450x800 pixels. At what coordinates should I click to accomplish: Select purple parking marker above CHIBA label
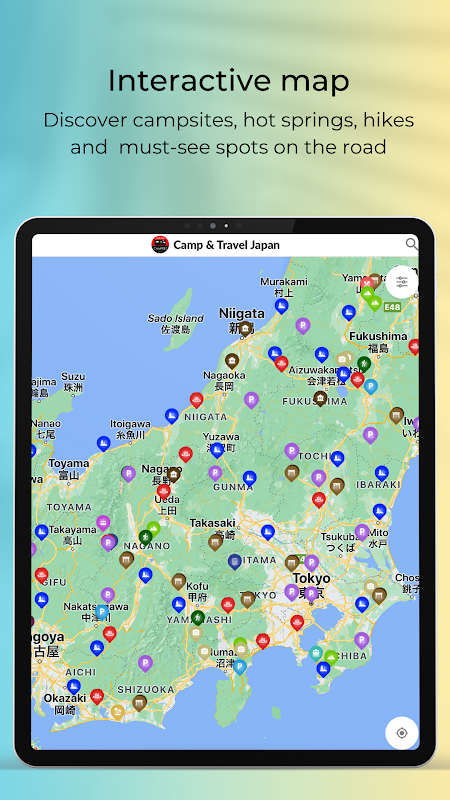pos(362,640)
